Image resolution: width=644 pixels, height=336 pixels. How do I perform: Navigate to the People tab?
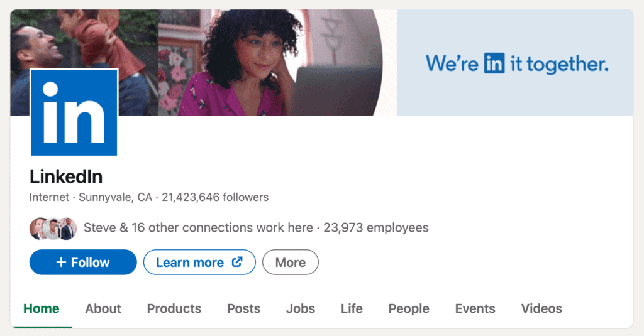[x=409, y=308]
